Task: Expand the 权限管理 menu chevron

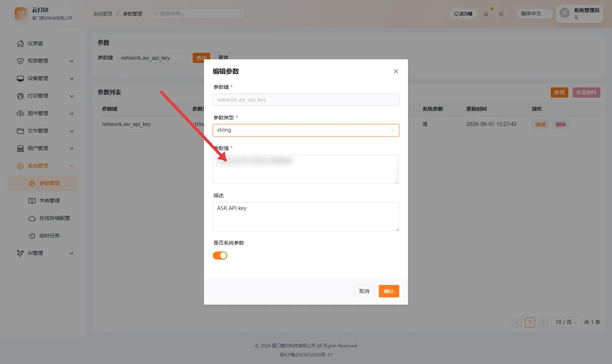Action: (72, 61)
